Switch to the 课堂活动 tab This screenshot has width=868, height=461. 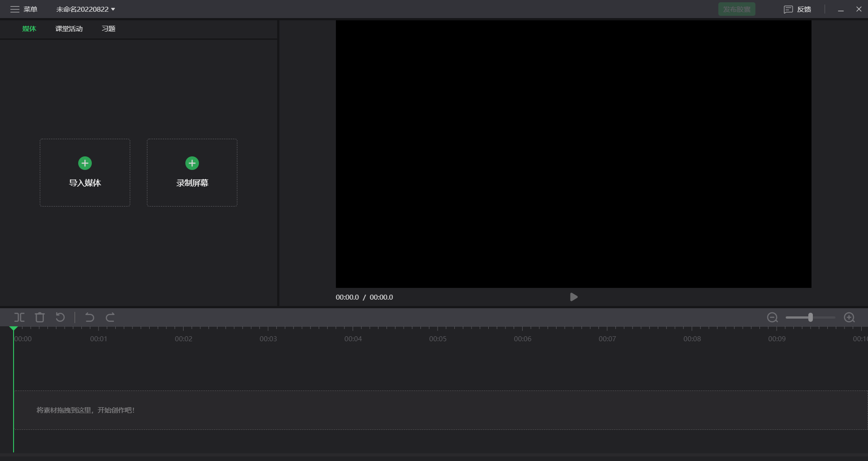tap(69, 28)
